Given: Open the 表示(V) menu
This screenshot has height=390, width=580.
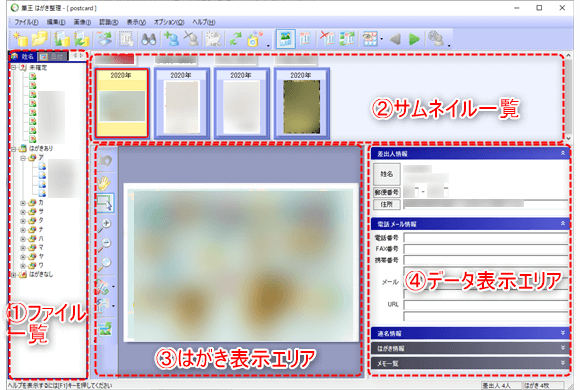Looking at the screenshot, I should pyautogui.click(x=136, y=22).
